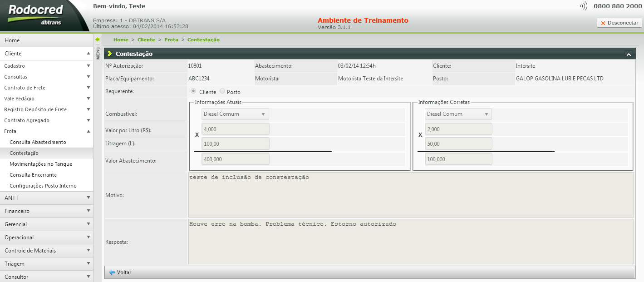The image size is (644, 282).
Task: Click Frota breadcrumb link
Action: click(x=171, y=40)
